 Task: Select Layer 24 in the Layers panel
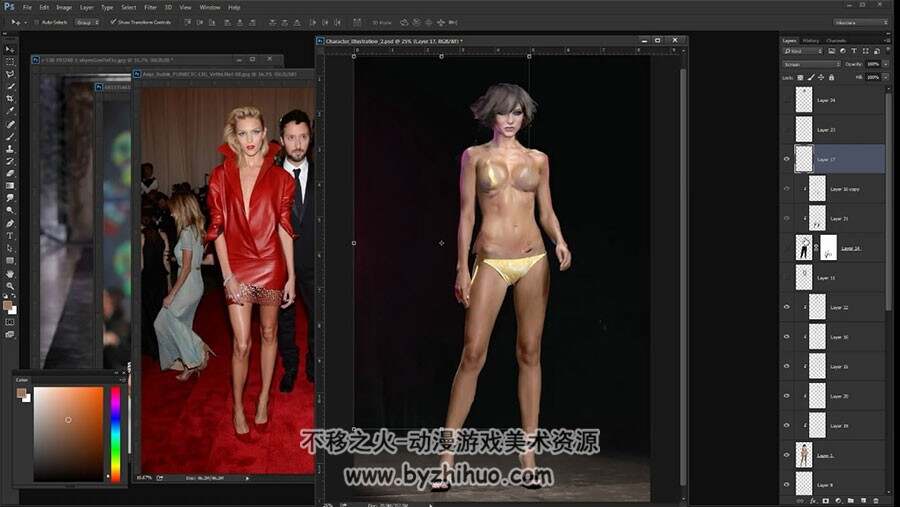(827, 100)
